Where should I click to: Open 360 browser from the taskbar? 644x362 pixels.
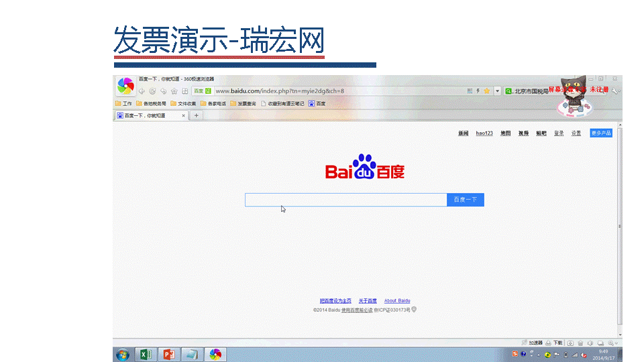(215, 355)
